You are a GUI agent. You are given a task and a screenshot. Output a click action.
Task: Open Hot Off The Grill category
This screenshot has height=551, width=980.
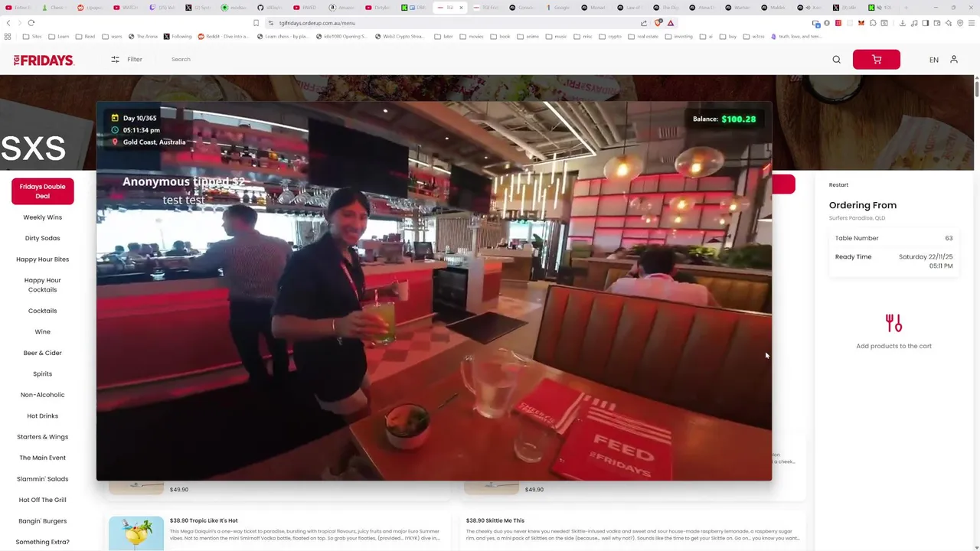click(x=43, y=500)
